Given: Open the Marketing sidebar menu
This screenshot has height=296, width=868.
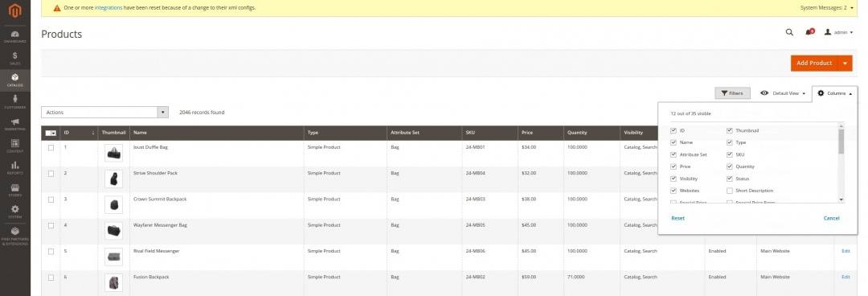Looking at the screenshot, I should pyautogui.click(x=15, y=124).
